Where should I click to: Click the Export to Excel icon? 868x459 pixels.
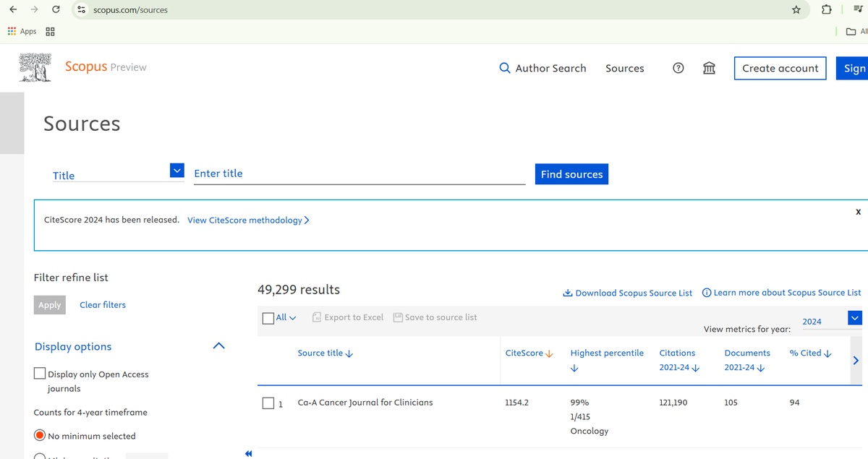316,317
